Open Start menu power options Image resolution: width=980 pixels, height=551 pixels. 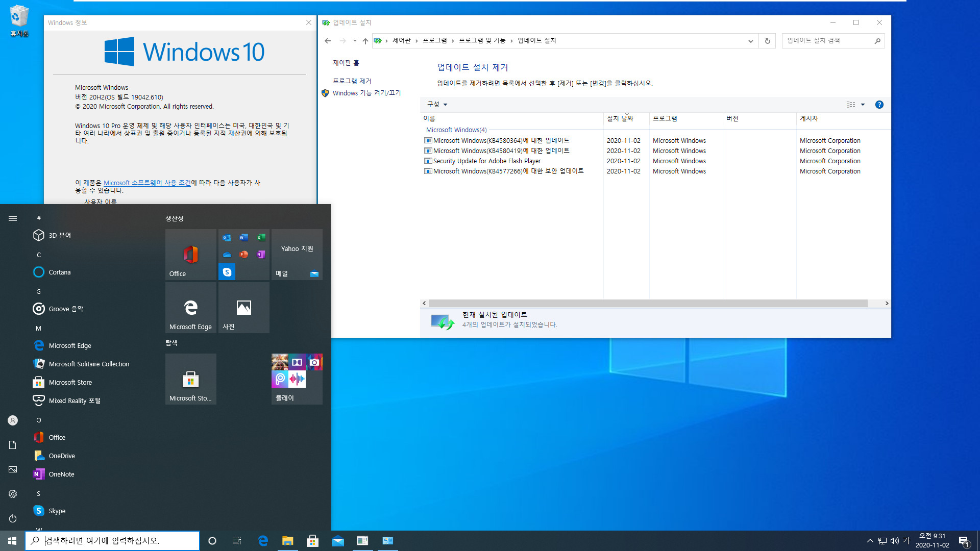[13, 518]
